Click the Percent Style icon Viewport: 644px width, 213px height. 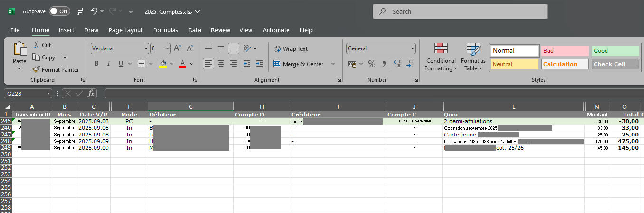click(x=372, y=64)
